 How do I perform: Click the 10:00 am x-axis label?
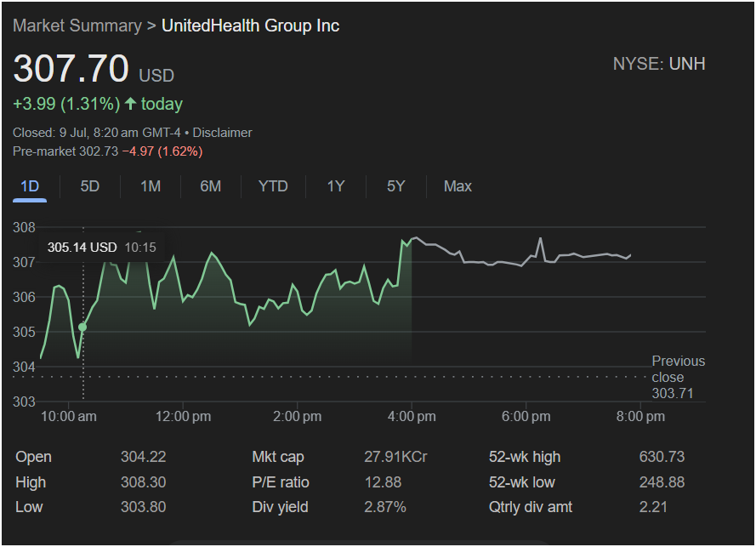point(69,416)
